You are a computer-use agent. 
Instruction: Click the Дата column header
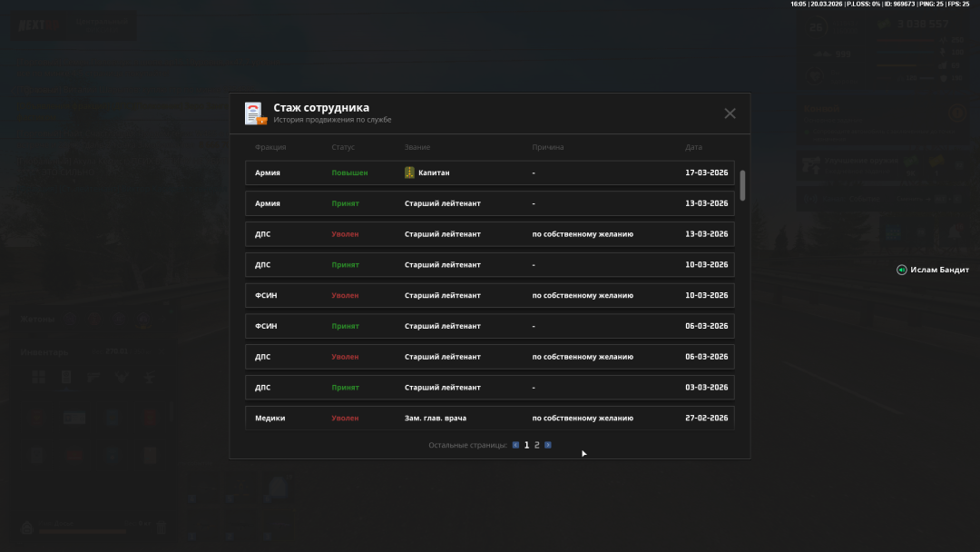coord(693,147)
